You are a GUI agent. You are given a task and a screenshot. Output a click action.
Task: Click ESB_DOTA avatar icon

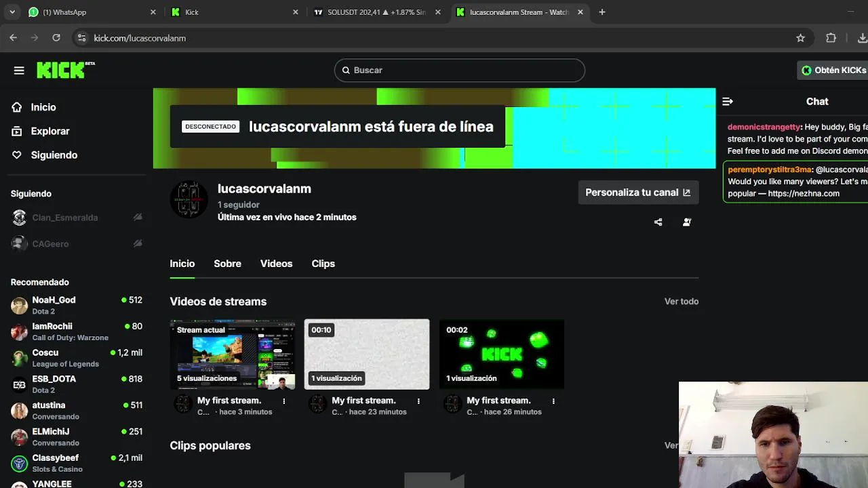20,385
